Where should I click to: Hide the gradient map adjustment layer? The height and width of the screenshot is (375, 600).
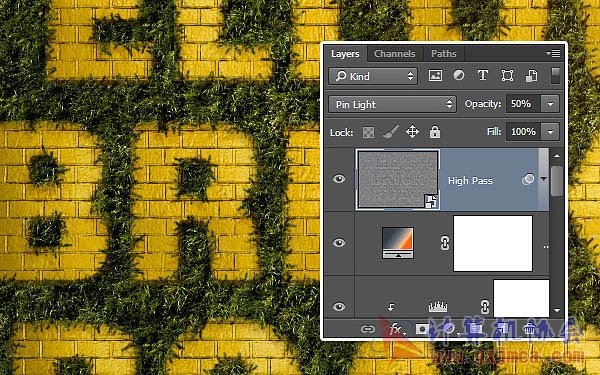click(x=339, y=243)
